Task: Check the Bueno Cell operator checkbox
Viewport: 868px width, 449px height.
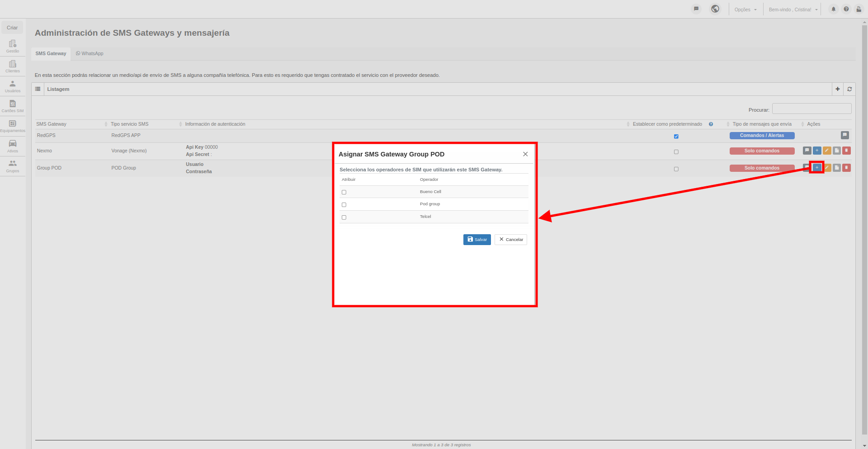Action: tap(344, 192)
